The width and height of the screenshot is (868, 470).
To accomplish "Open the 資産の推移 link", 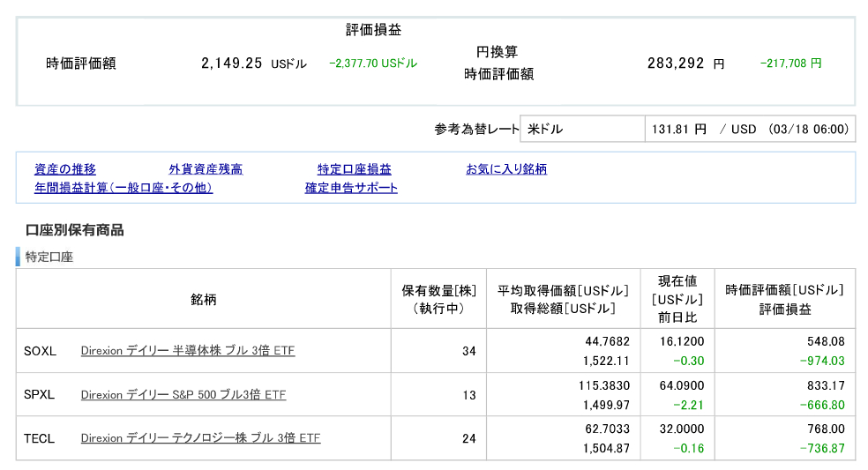I will click(x=64, y=168).
